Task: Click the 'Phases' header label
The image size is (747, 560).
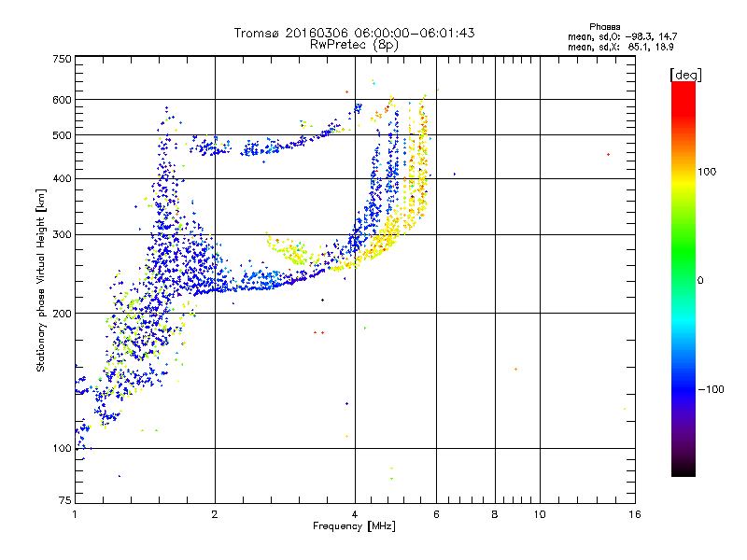Action: click(x=604, y=27)
